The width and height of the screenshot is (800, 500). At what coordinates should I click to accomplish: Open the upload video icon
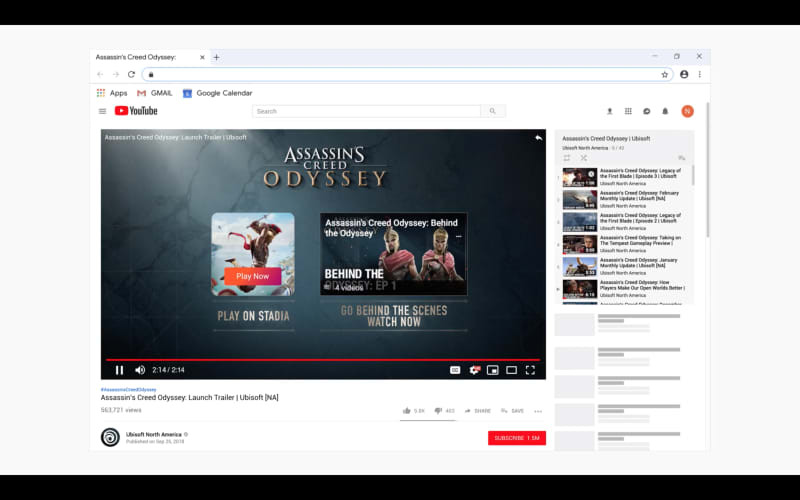pyautogui.click(x=609, y=111)
